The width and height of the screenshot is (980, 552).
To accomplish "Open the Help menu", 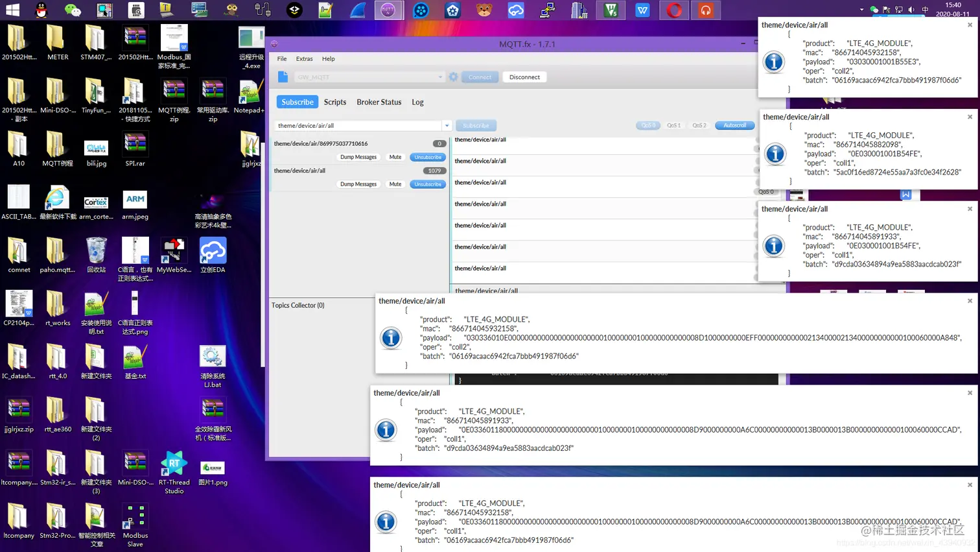I will pos(329,58).
